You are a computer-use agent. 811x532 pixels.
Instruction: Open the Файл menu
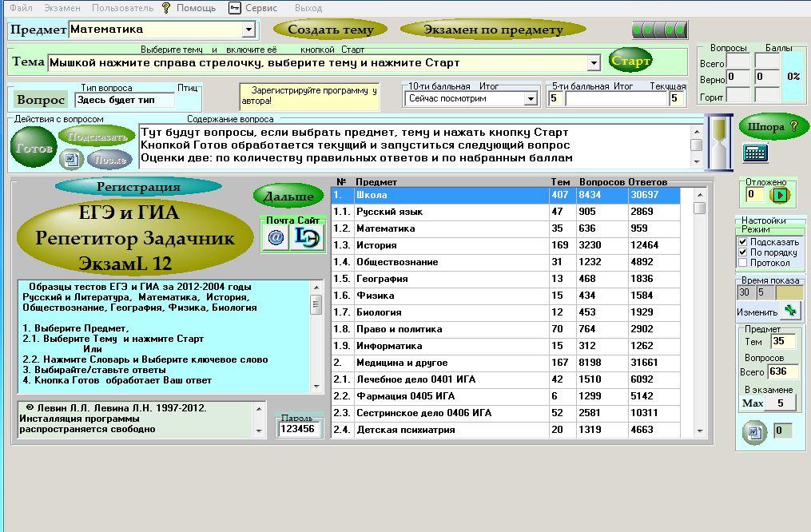[x=22, y=8]
